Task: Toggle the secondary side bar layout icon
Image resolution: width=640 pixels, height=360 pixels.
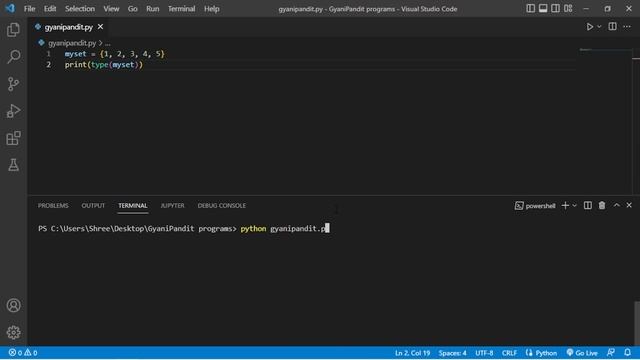Action: click(556, 8)
